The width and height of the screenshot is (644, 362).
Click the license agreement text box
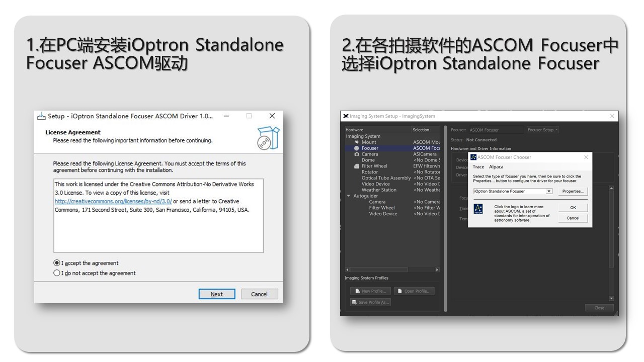[x=158, y=216]
